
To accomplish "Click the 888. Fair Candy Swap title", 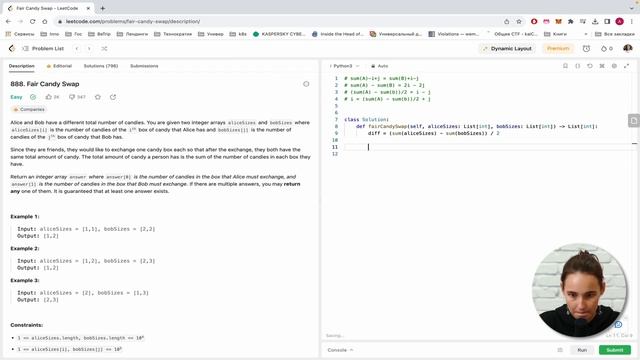I will pyautogui.click(x=45, y=84).
